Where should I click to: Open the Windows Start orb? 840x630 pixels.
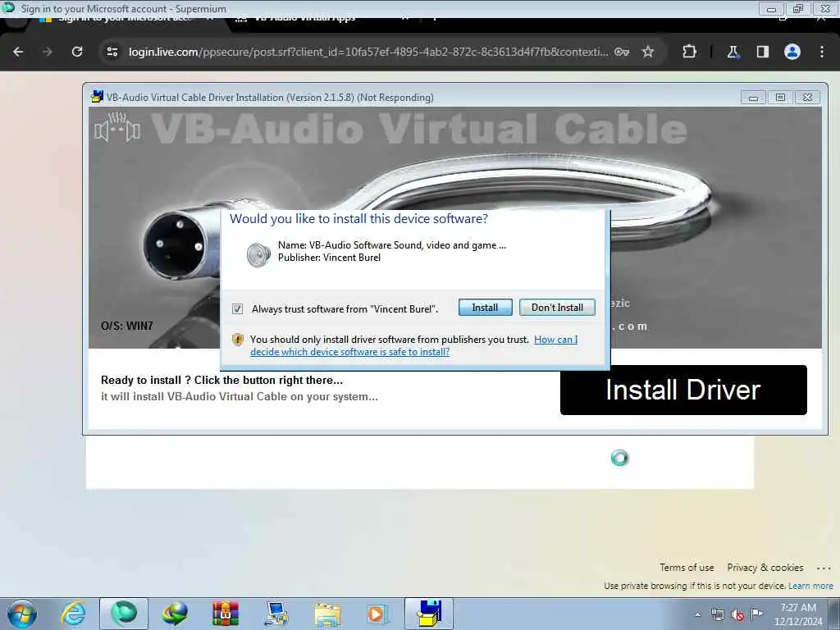tap(22, 614)
